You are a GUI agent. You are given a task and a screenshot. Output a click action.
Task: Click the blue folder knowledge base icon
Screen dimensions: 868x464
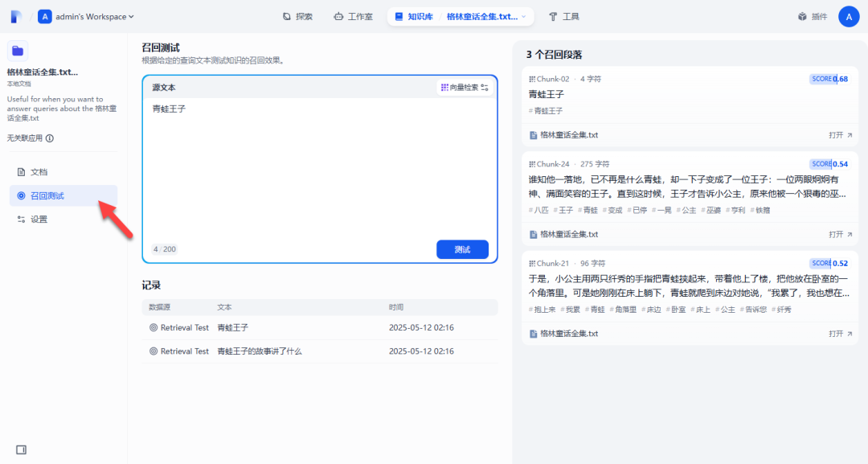point(18,51)
